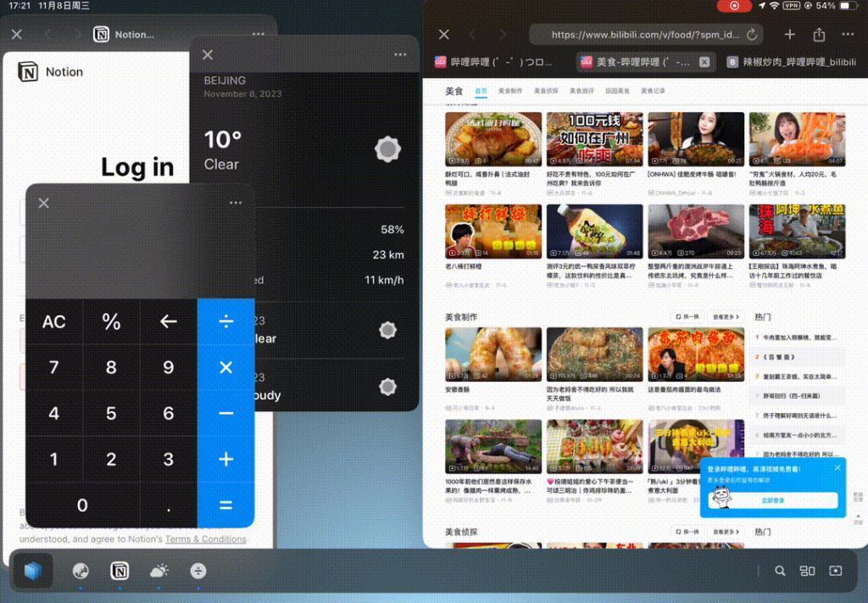Tap the calculator divide operator key

[x=225, y=321]
